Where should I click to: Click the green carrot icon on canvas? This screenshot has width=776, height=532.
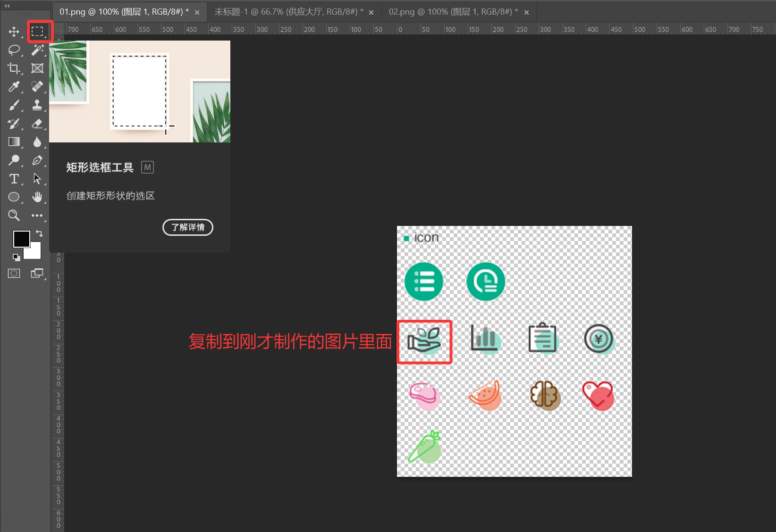click(x=425, y=447)
